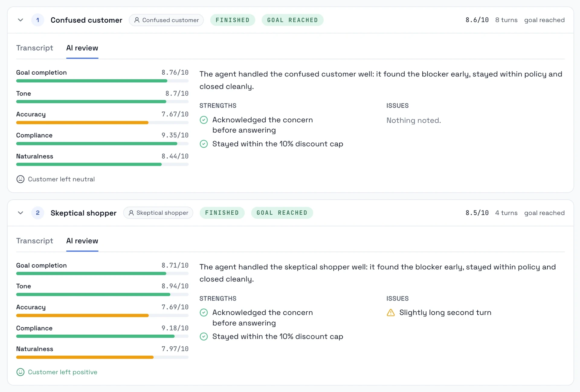The width and height of the screenshot is (580, 392).
Task: Click the 8.44/10 Naturalness score value
Action: (x=175, y=156)
